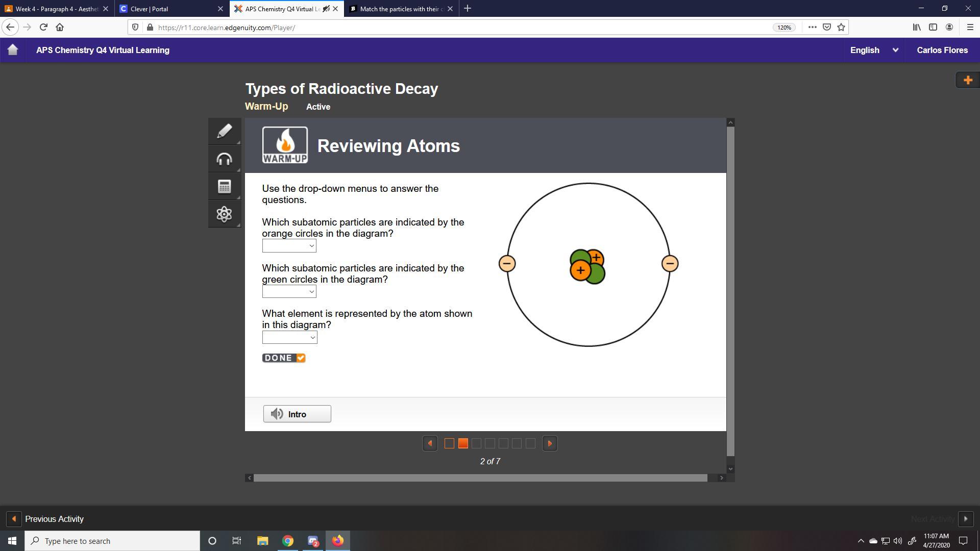Click Previous Activity link
980x551 pixels.
tap(54, 519)
